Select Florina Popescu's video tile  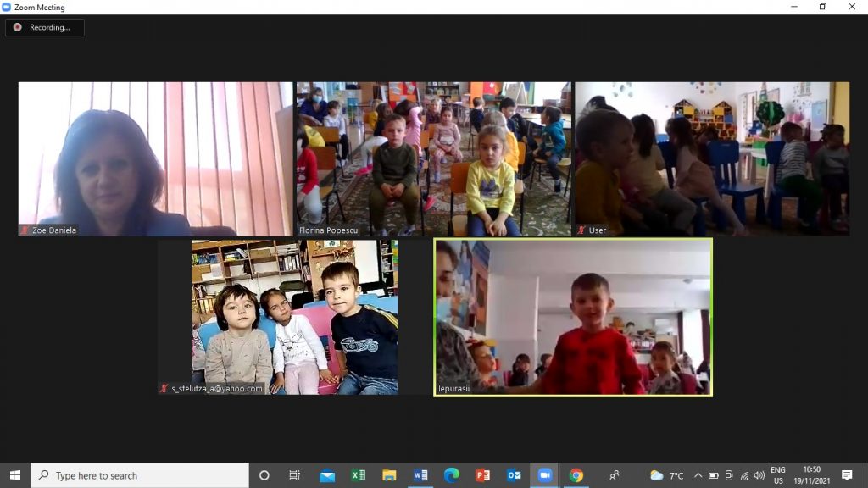click(432, 157)
